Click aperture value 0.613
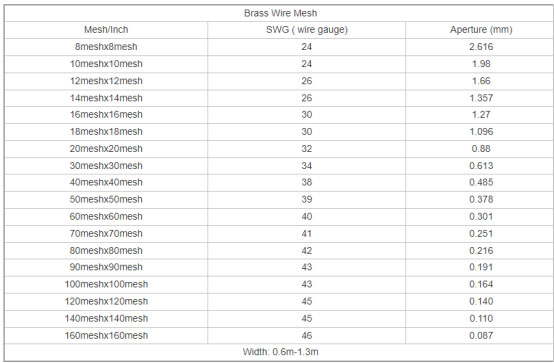 (481, 165)
